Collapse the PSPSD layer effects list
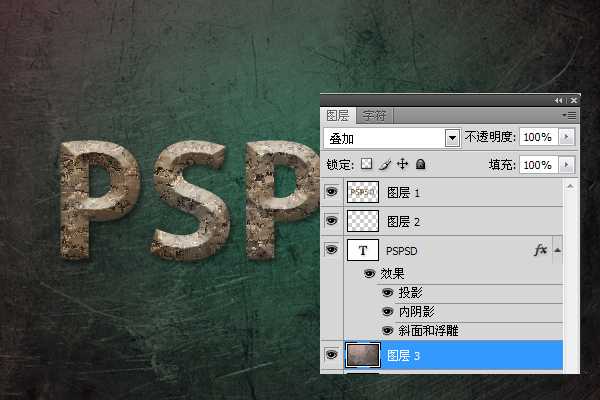Viewport: 600px width, 400px height. (557, 250)
